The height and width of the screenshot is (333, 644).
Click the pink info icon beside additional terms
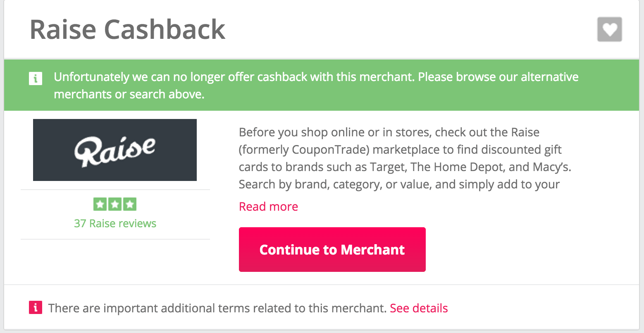[36, 307]
